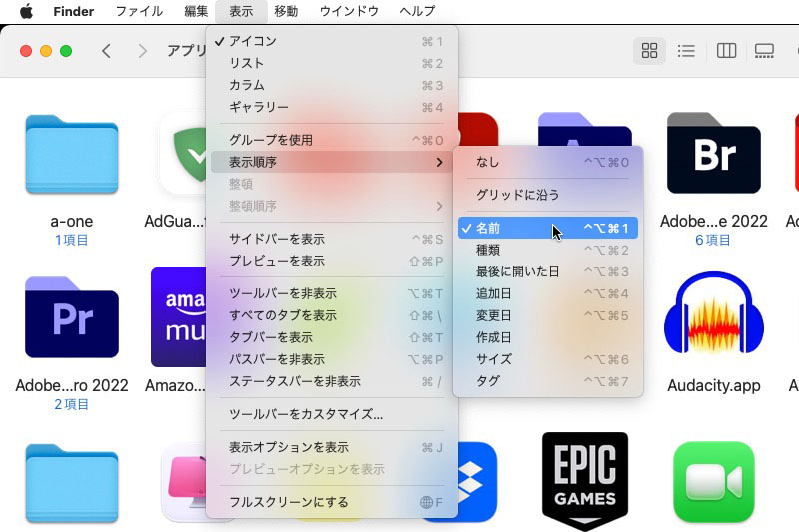Screen dimensions: 799x532
Task: Switch to column view in toolbar
Action: click(x=726, y=50)
